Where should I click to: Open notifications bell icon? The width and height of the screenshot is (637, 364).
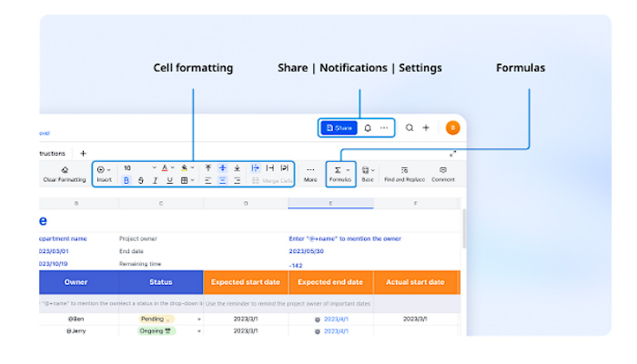[x=368, y=128]
